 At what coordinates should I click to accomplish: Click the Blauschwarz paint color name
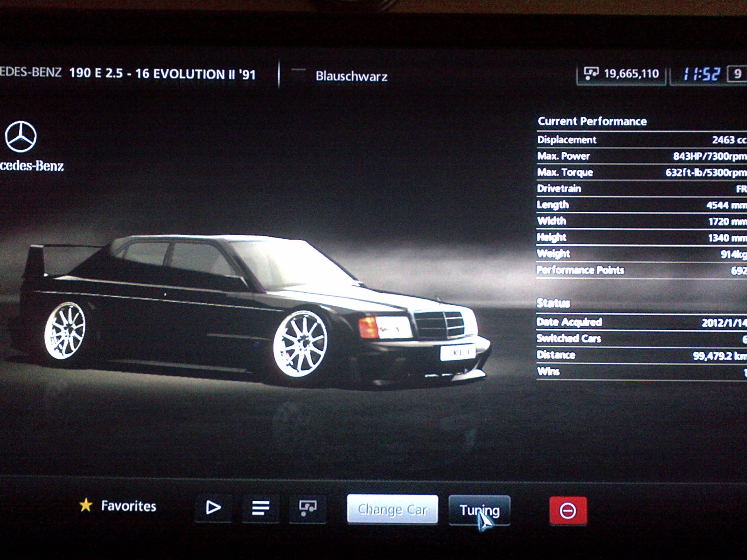click(351, 76)
